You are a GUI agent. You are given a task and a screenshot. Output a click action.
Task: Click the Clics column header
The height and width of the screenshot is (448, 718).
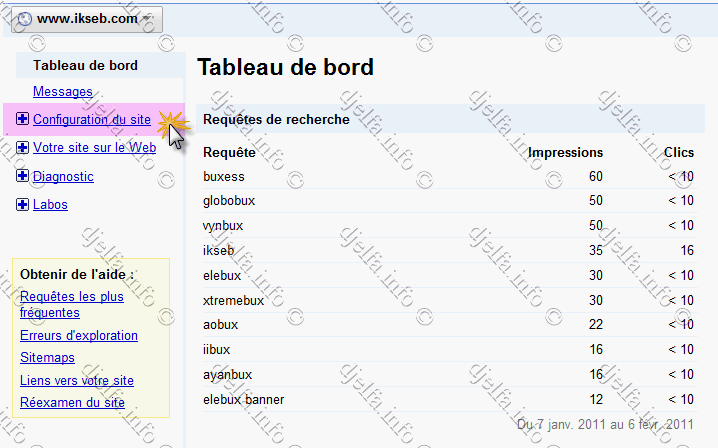679,153
